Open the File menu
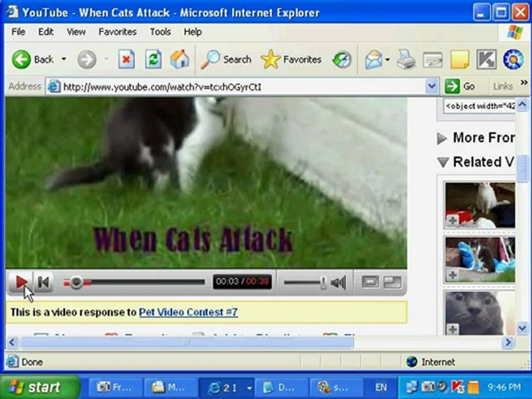The width and height of the screenshot is (532, 399). tap(18, 32)
